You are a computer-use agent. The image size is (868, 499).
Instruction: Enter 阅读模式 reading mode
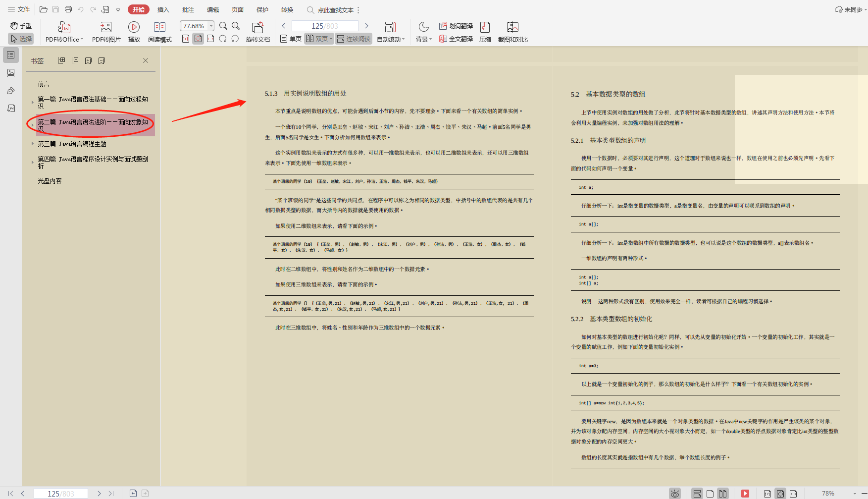[159, 33]
